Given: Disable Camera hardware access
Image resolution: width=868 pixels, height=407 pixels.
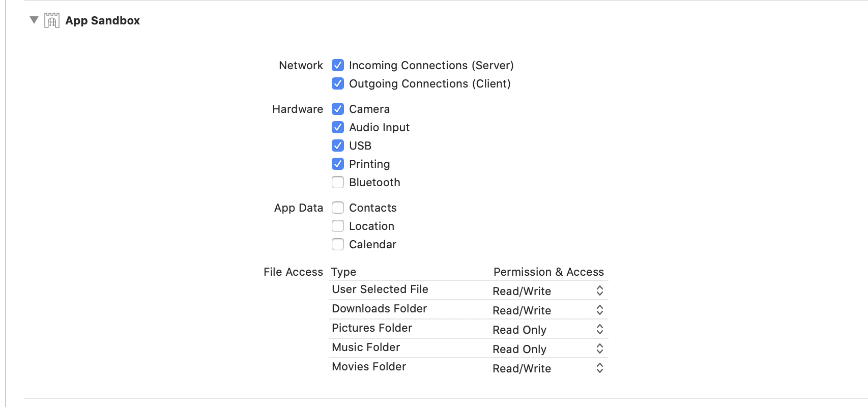Looking at the screenshot, I should pos(338,109).
